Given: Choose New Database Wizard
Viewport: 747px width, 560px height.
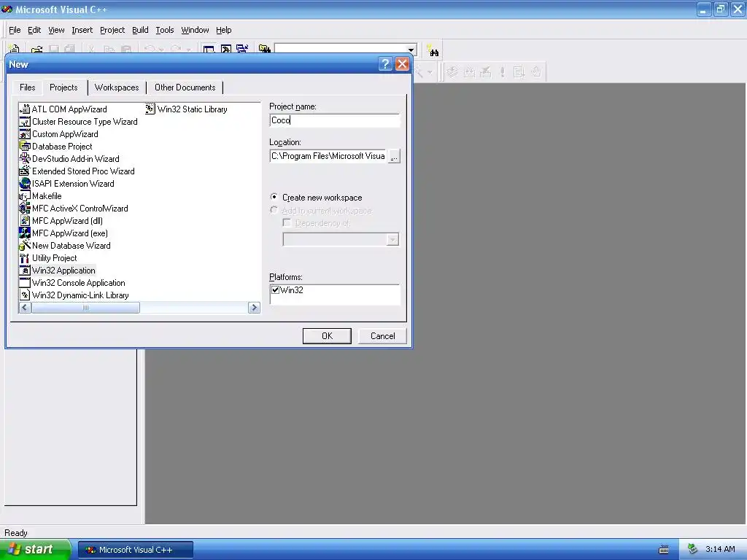Looking at the screenshot, I should pos(65,245).
